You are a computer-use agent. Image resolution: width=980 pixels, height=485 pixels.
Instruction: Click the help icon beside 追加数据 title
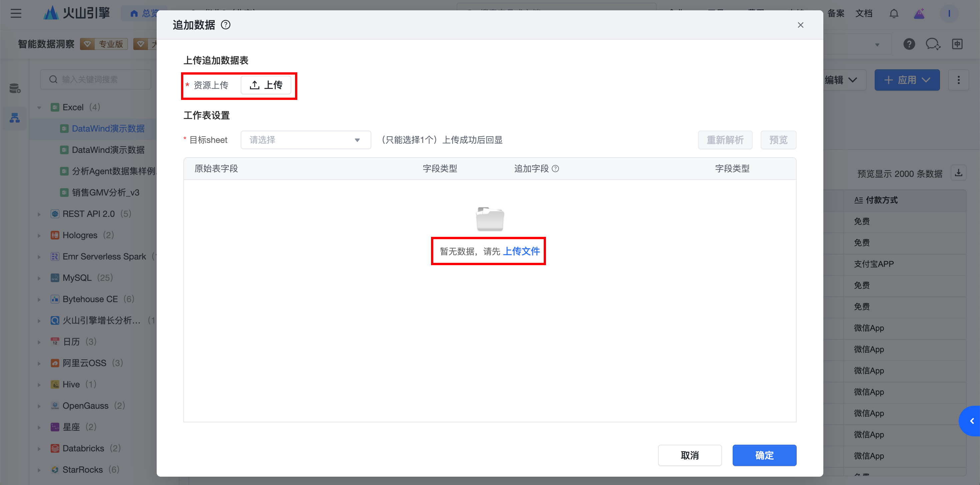click(226, 25)
